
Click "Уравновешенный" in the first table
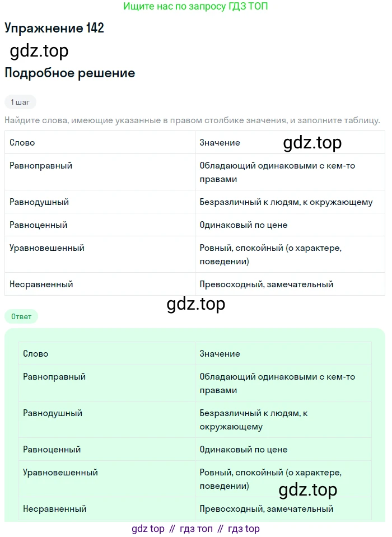coord(47,248)
